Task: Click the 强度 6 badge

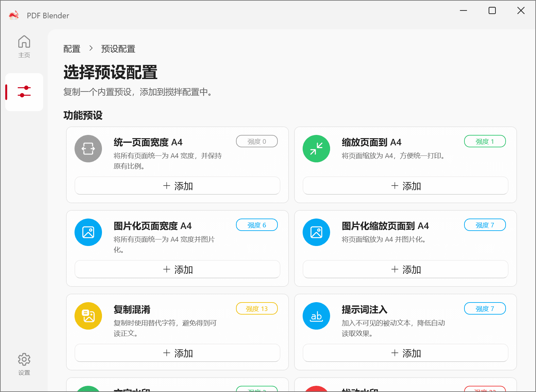Action: 257,225
